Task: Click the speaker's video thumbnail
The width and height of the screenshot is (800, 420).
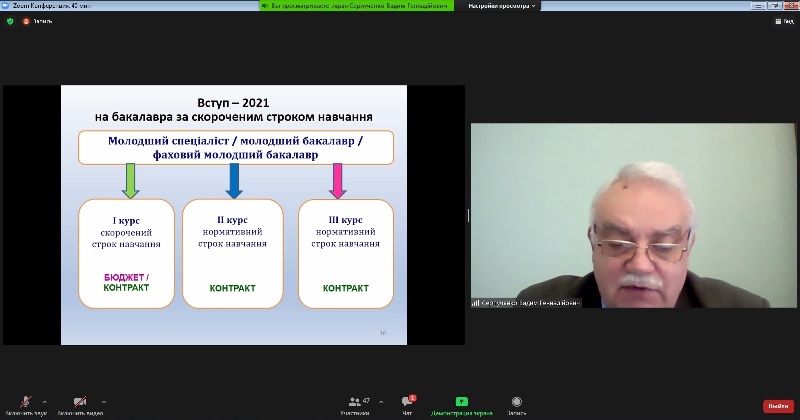Action: (633, 215)
